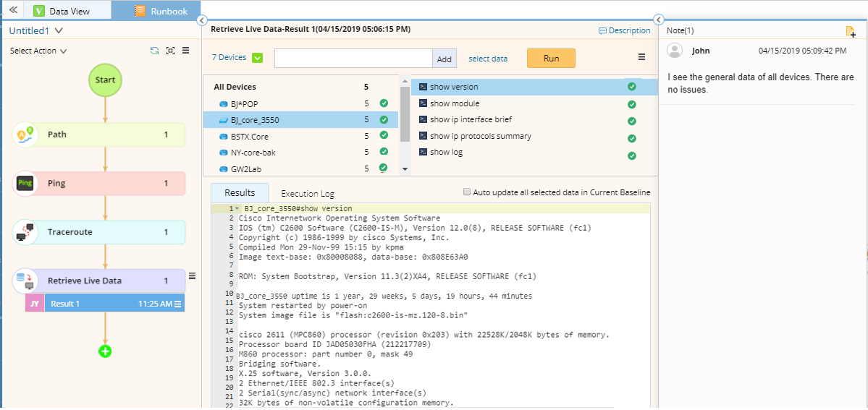
Task: Select the NY-core-bak device
Action: [x=253, y=153]
